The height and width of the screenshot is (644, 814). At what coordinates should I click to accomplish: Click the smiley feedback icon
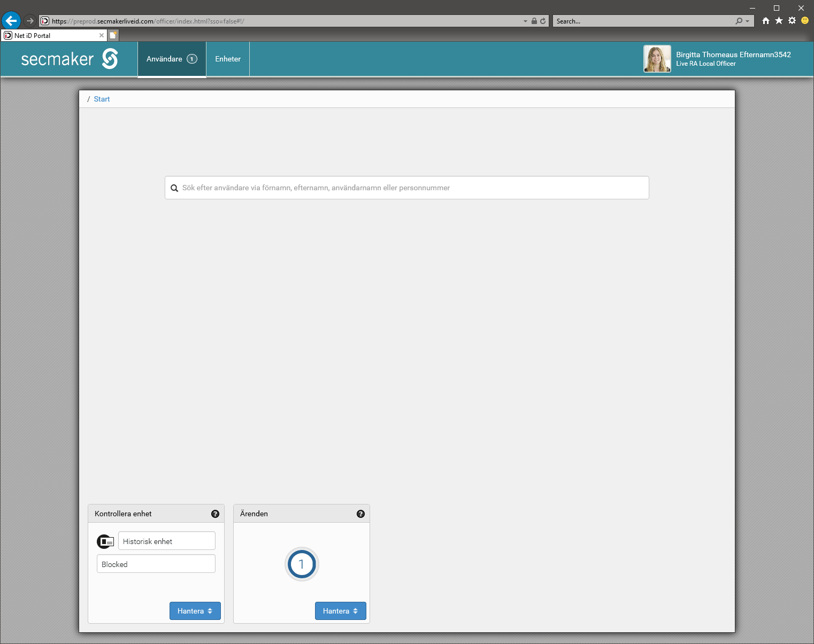pyautogui.click(x=805, y=21)
